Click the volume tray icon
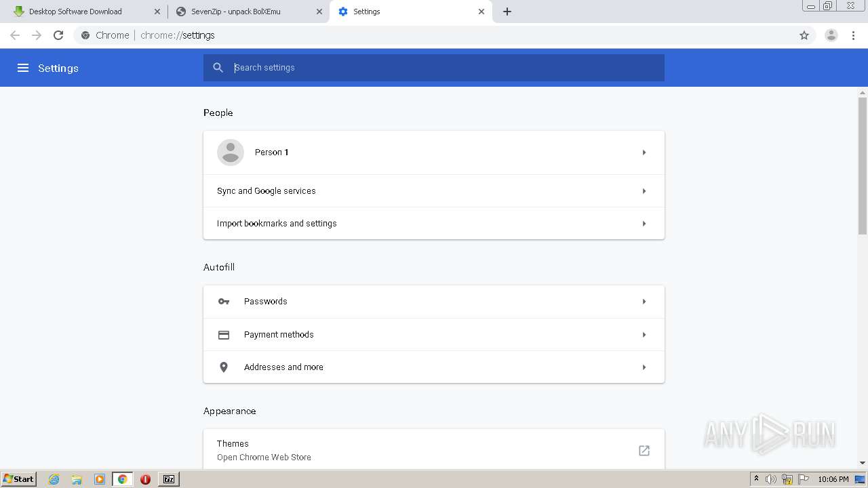Viewport: 868px width, 488px height. 771,479
